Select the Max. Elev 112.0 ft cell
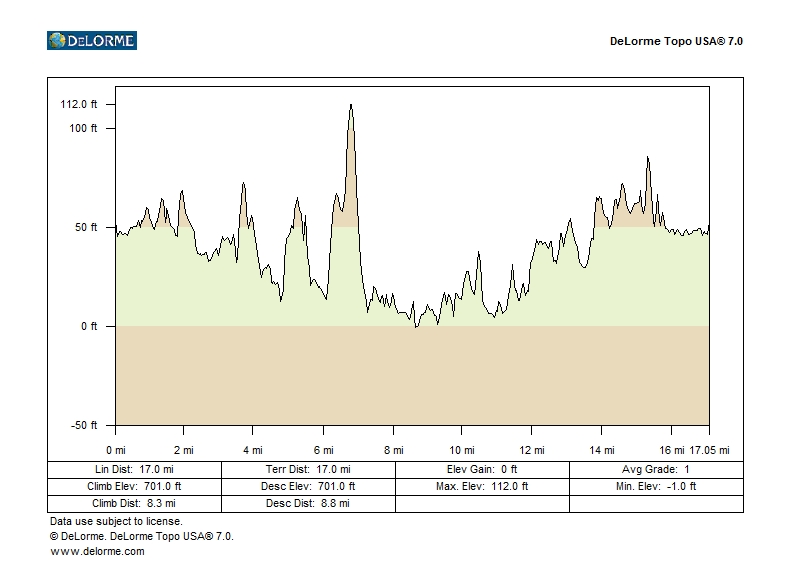The height and width of the screenshot is (581, 791). tap(482, 486)
